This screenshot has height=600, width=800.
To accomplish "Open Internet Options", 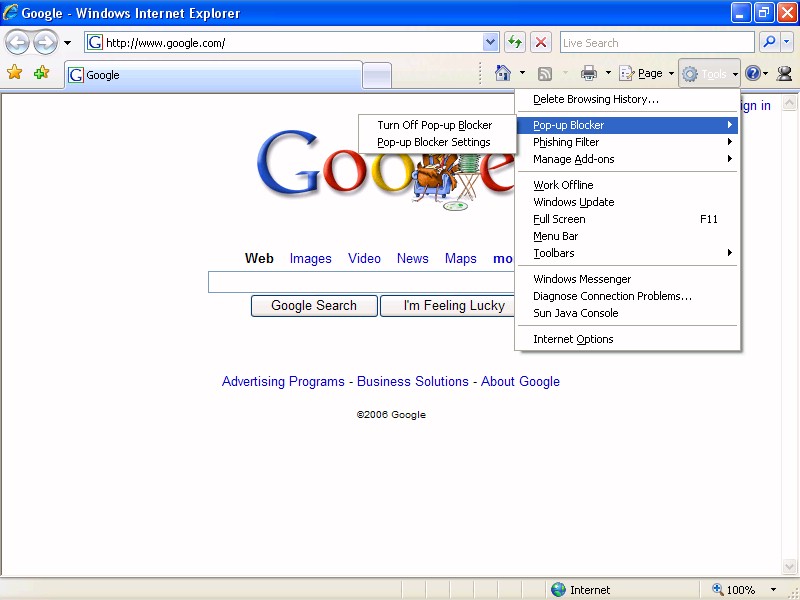I will click(628, 339).
